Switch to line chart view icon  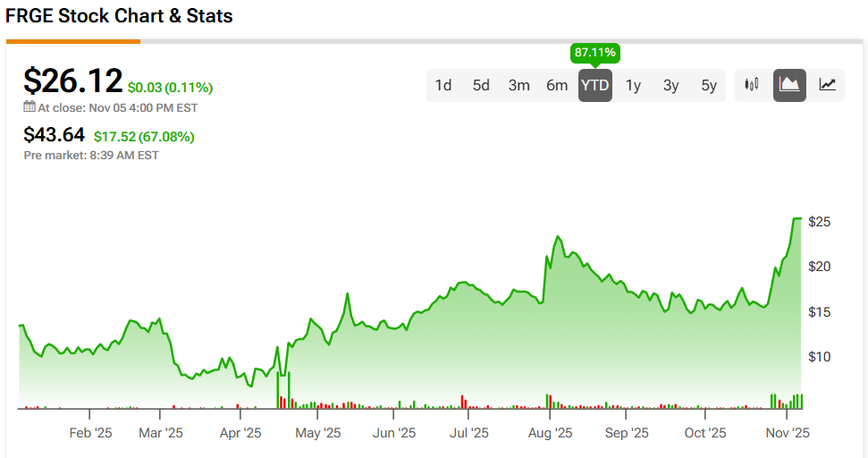pos(828,85)
